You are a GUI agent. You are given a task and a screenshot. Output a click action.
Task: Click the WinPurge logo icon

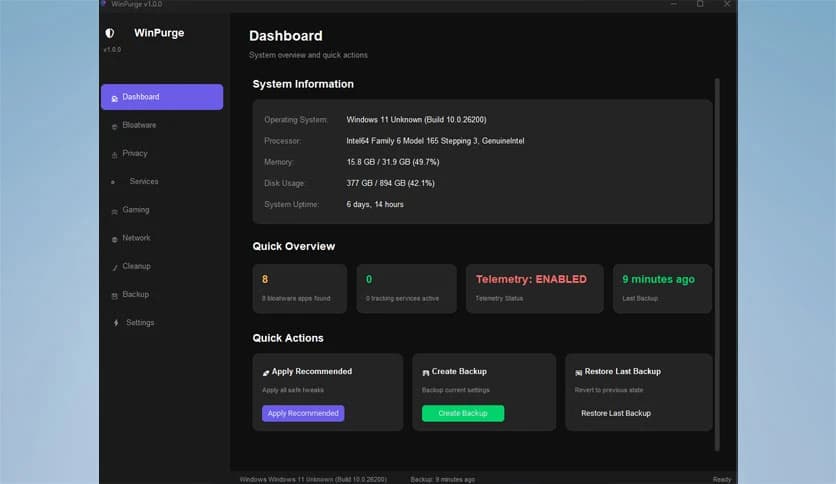[x=110, y=33]
